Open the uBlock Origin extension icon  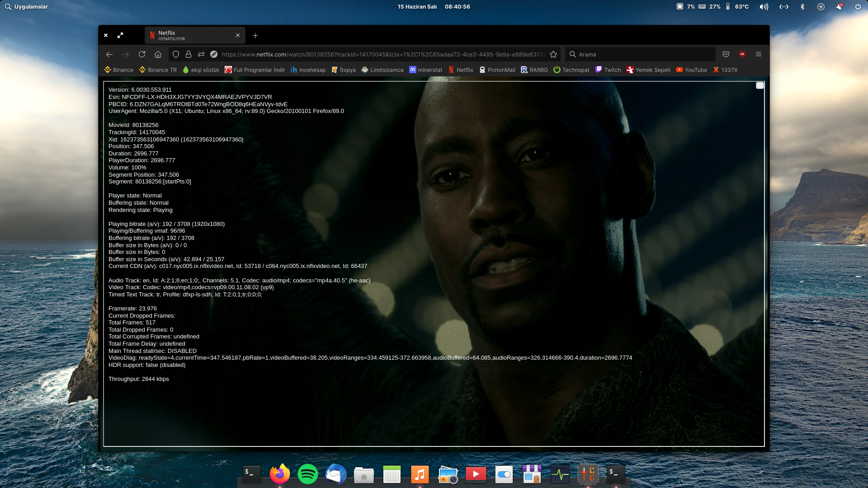742,54
